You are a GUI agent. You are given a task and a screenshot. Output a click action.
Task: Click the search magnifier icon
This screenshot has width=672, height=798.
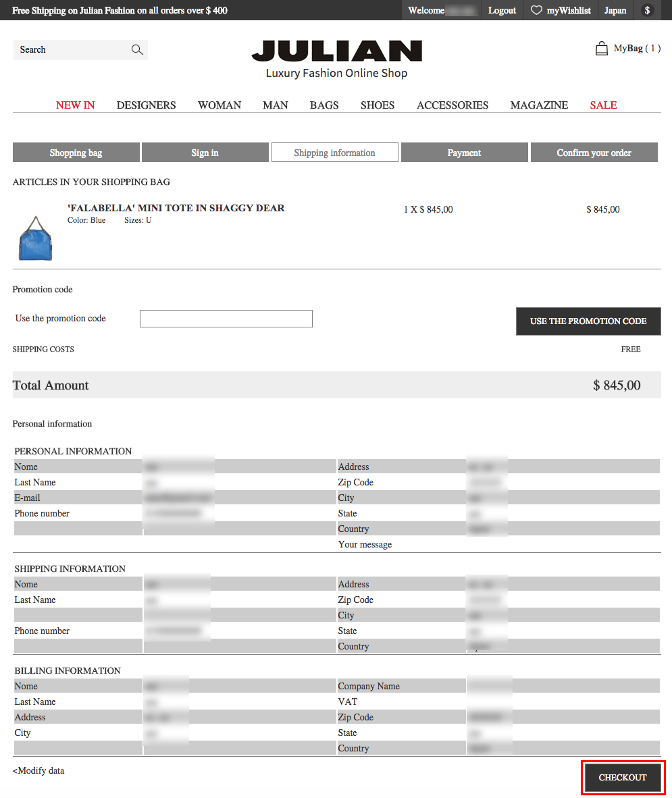(137, 49)
